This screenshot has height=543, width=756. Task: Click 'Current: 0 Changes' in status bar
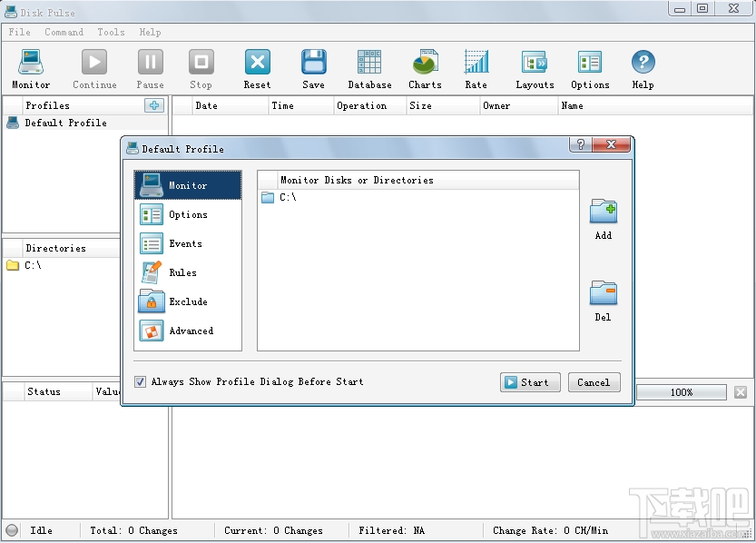coord(273,530)
